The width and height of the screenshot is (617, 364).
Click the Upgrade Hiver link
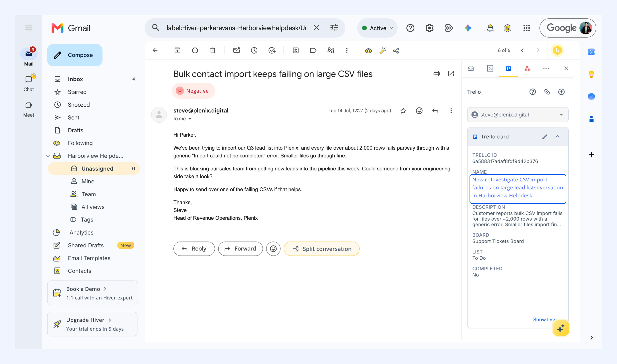[x=92, y=324]
